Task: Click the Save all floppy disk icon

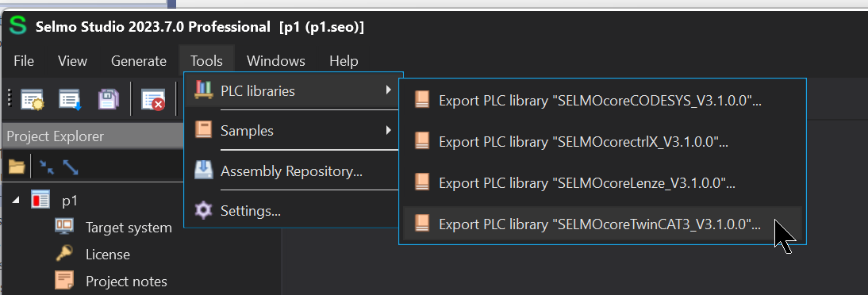Action: pos(109,100)
